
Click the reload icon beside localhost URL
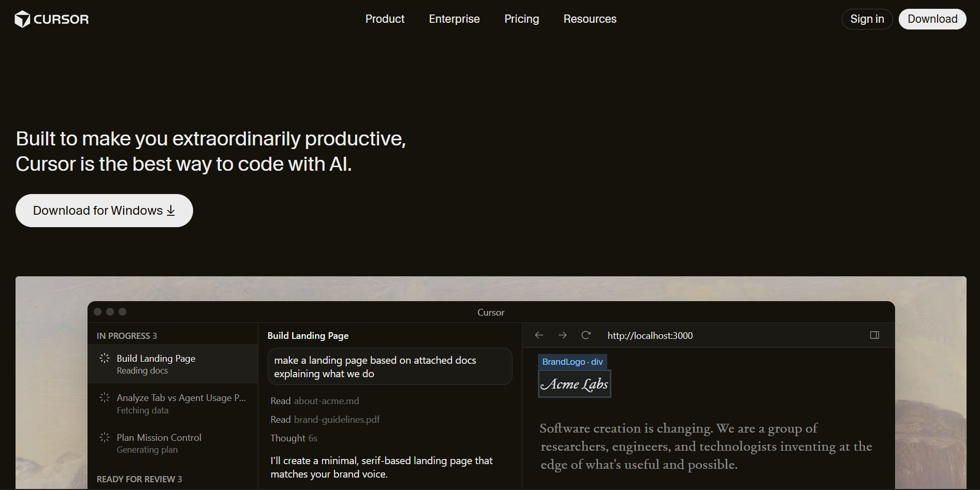click(x=586, y=335)
